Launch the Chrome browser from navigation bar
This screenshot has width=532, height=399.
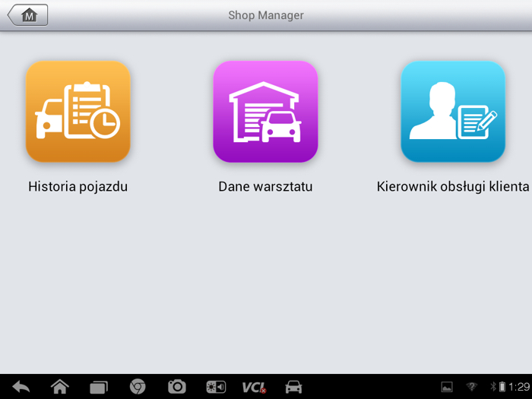coord(138,387)
